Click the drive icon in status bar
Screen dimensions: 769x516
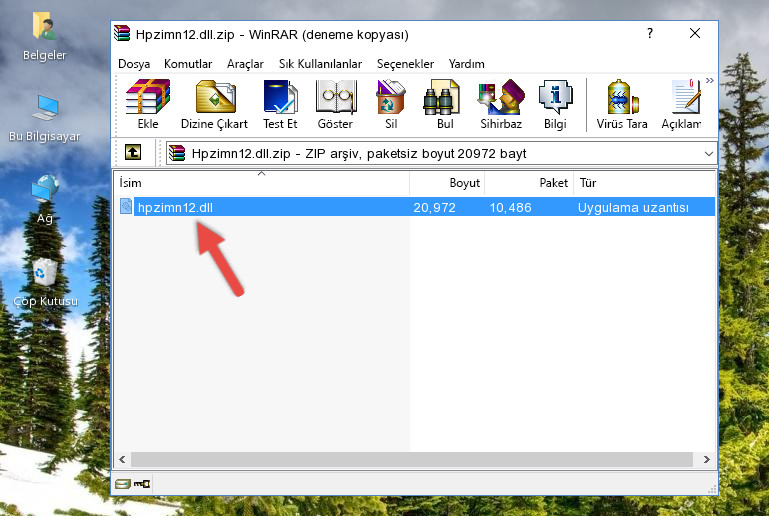tap(123, 484)
